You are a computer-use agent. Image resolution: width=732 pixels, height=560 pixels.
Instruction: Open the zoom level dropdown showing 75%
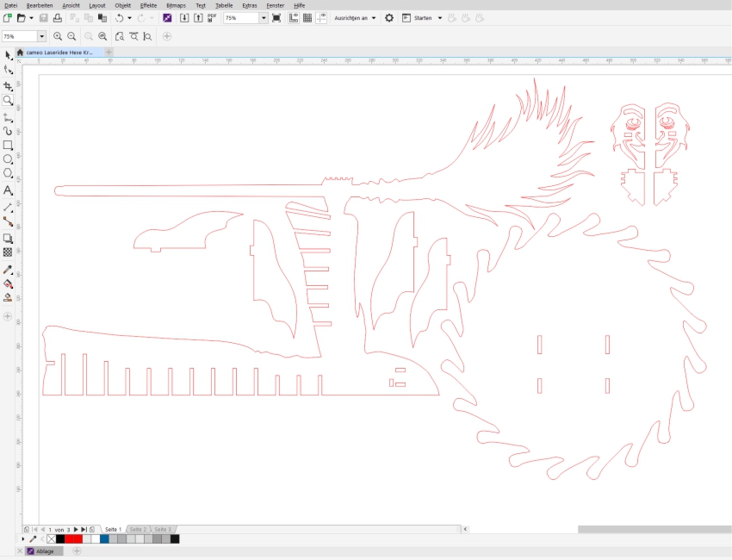(x=263, y=18)
